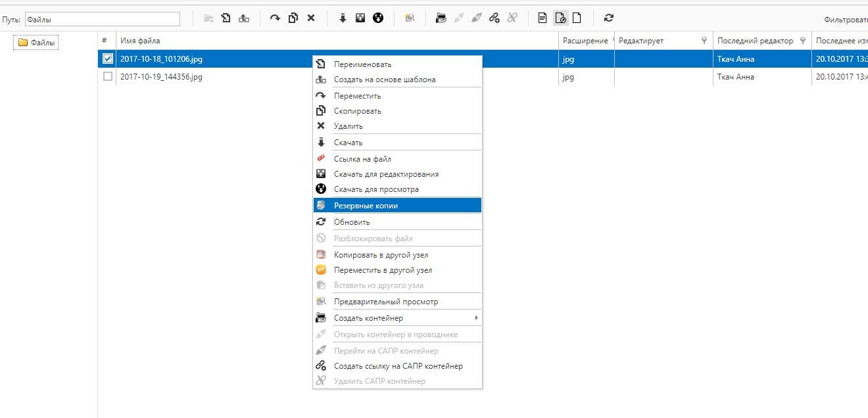Choose Обновить in the context menu
This screenshot has height=418, width=868.
point(397,222)
